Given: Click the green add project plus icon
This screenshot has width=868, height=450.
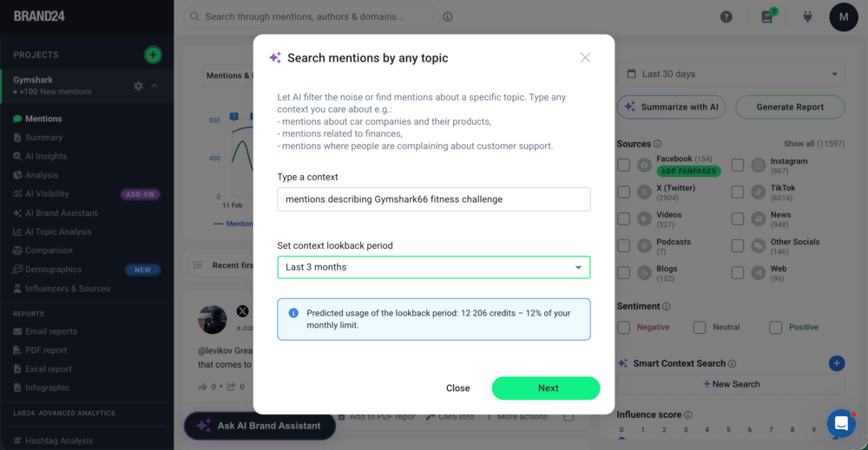Looking at the screenshot, I should point(153,55).
